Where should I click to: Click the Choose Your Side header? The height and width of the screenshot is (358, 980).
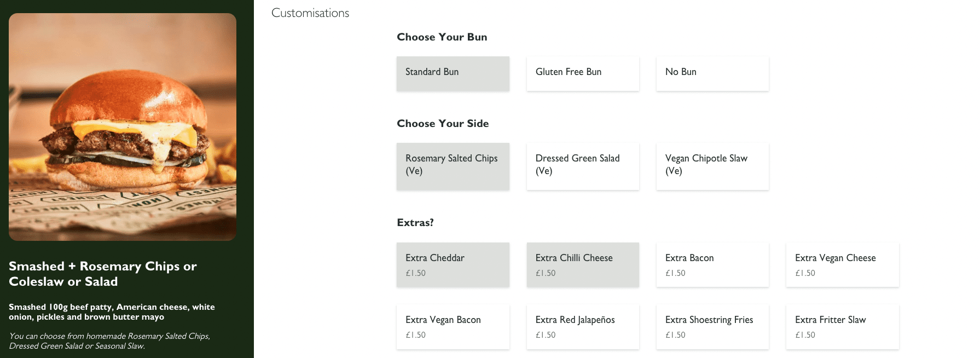tap(443, 123)
